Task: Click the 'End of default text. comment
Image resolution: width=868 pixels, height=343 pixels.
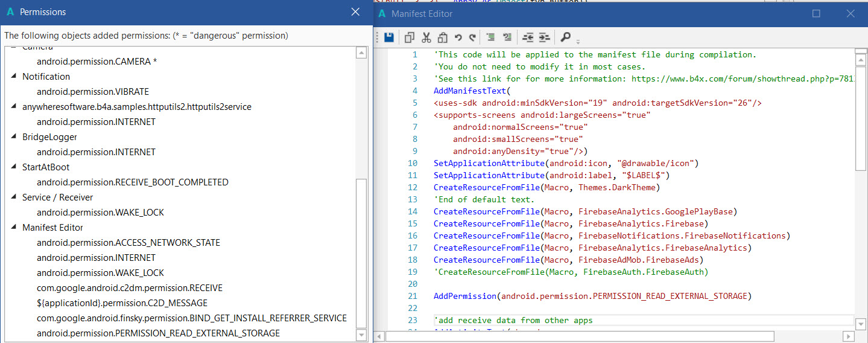Action: tap(484, 199)
